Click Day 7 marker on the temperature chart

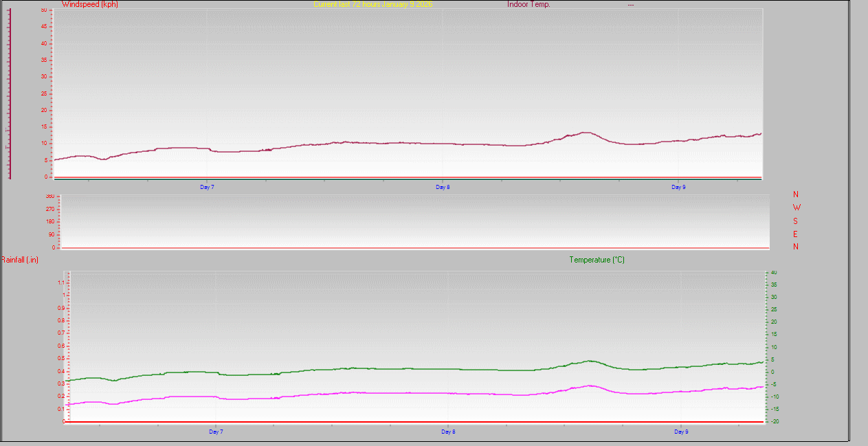click(216, 432)
